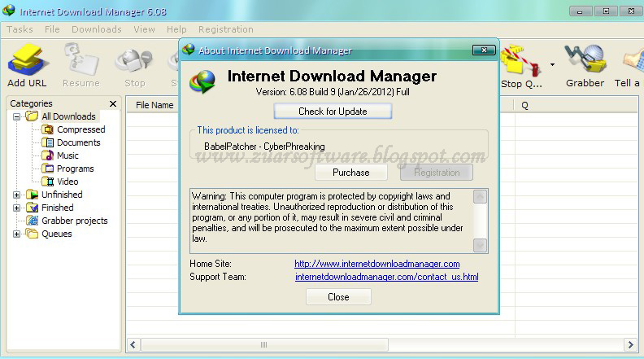This screenshot has width=644, height=359.
Task: Select the Documents tree label
Action: [78, 142]
